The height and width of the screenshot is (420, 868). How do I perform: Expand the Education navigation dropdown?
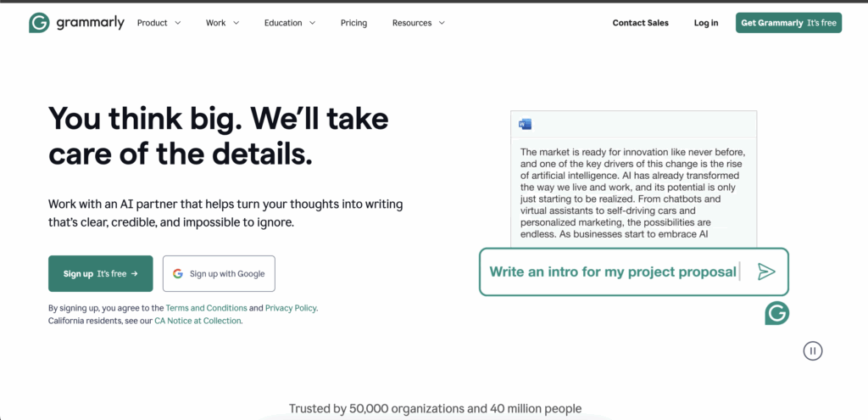[x=289, y=23]
